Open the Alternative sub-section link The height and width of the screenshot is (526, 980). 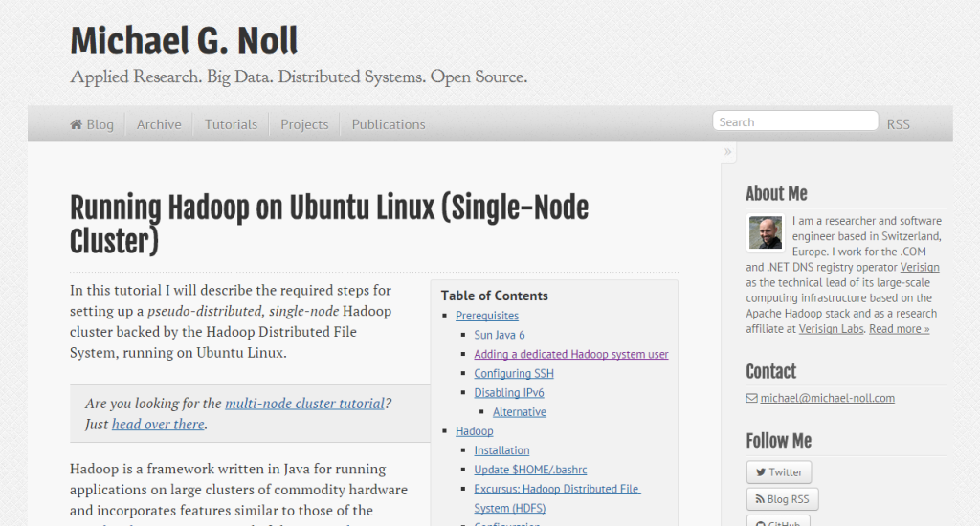tap(520, 412)
